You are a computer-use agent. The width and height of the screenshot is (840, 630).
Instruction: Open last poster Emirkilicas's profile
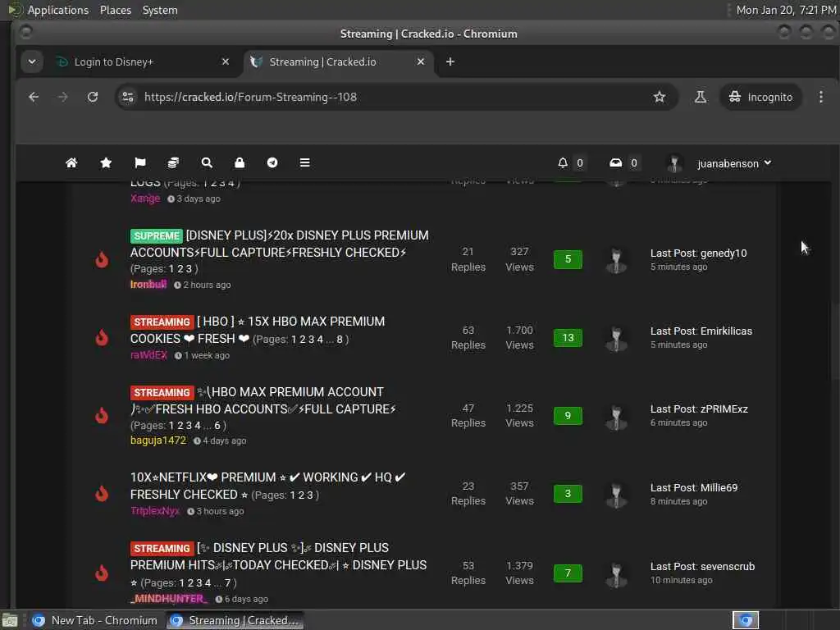point(727,331)
